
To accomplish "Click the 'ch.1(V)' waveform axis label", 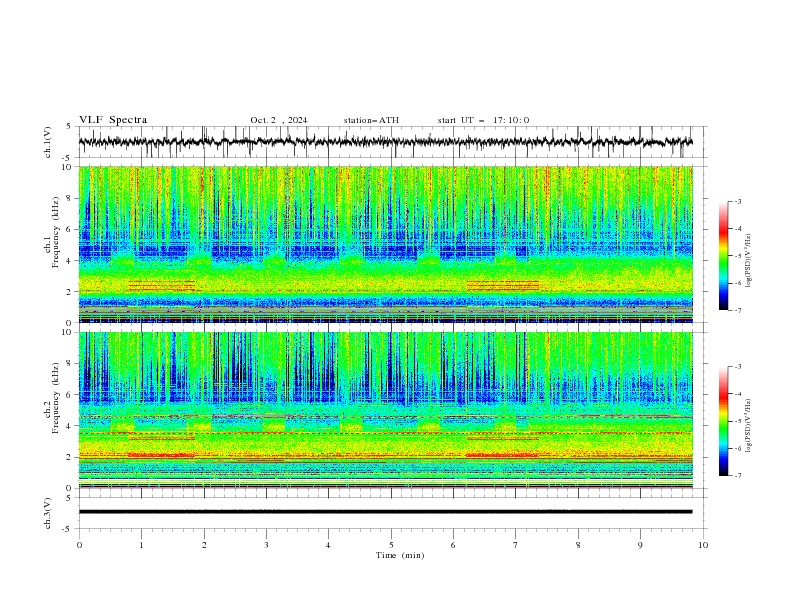I will click(x=48, y=142).
